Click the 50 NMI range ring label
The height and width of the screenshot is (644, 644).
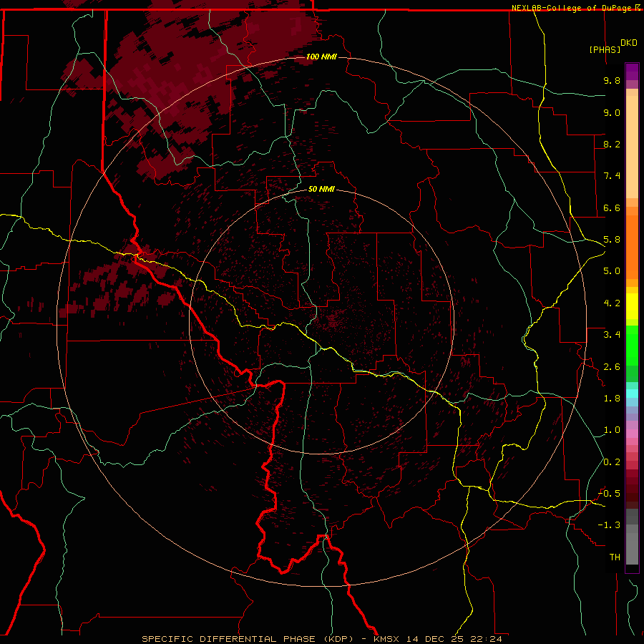321,189
